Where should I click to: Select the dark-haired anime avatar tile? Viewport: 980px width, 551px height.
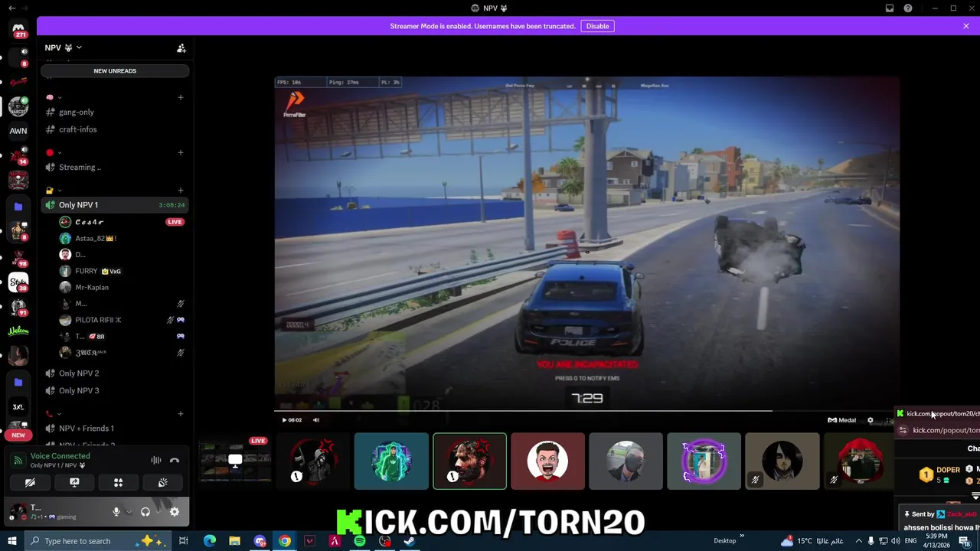(x=782, y=461)
